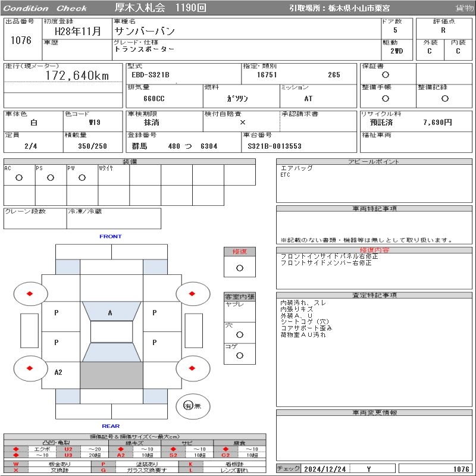Viewport: 476px width, 476px height.
Task: Click the windshield A mark in the diagram
Action: click(x=110, y=313)
